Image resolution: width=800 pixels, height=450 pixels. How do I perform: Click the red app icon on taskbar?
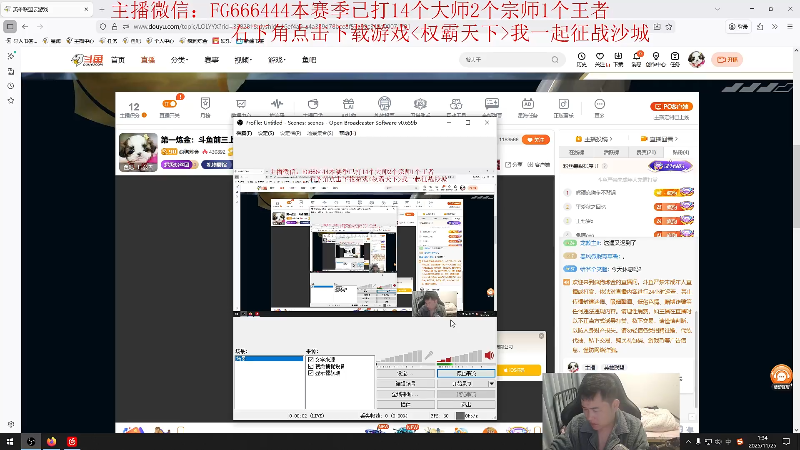click(x=72, y=441)
